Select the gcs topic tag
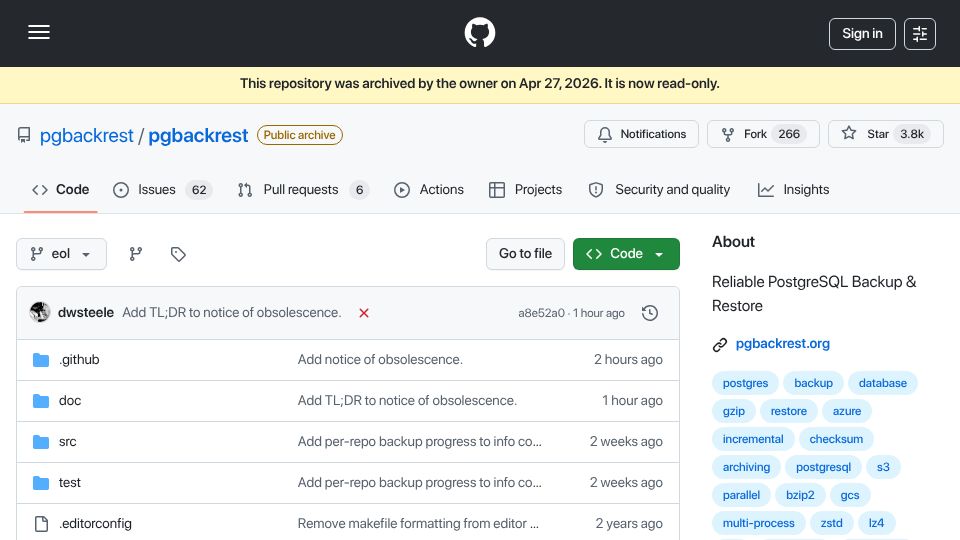 [x=850, y=495]
